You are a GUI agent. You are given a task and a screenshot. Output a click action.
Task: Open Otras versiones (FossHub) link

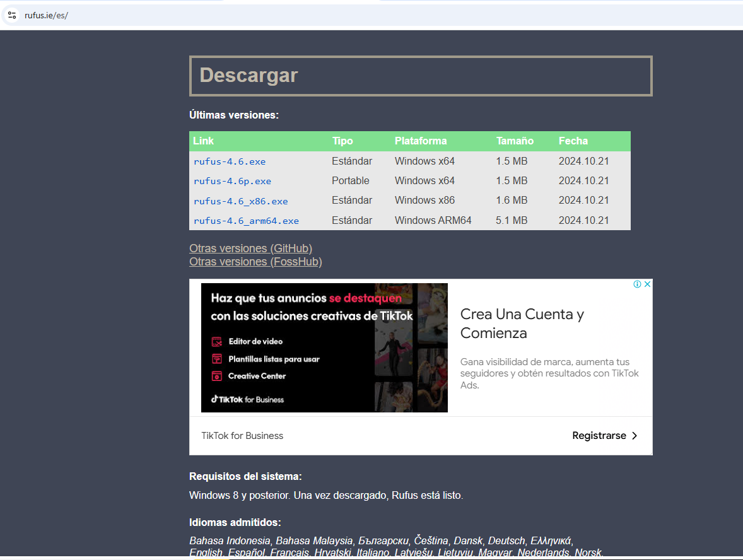click(x=255, y=262)
